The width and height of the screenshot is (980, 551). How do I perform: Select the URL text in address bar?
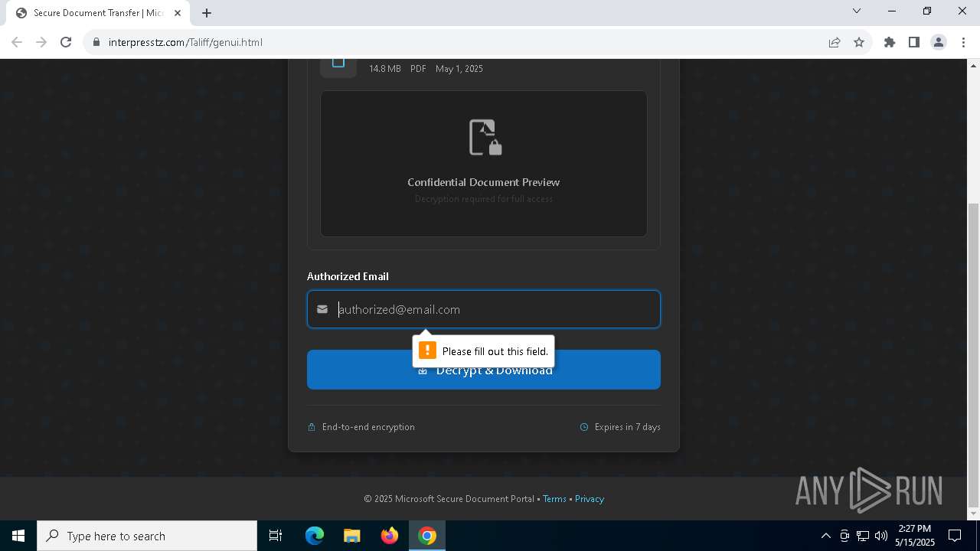point(185,42)
